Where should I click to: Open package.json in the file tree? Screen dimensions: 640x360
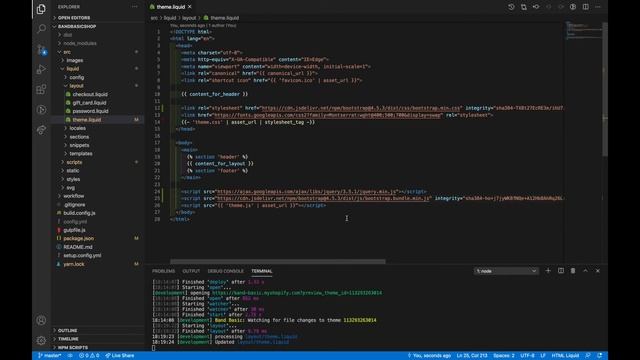98,238
